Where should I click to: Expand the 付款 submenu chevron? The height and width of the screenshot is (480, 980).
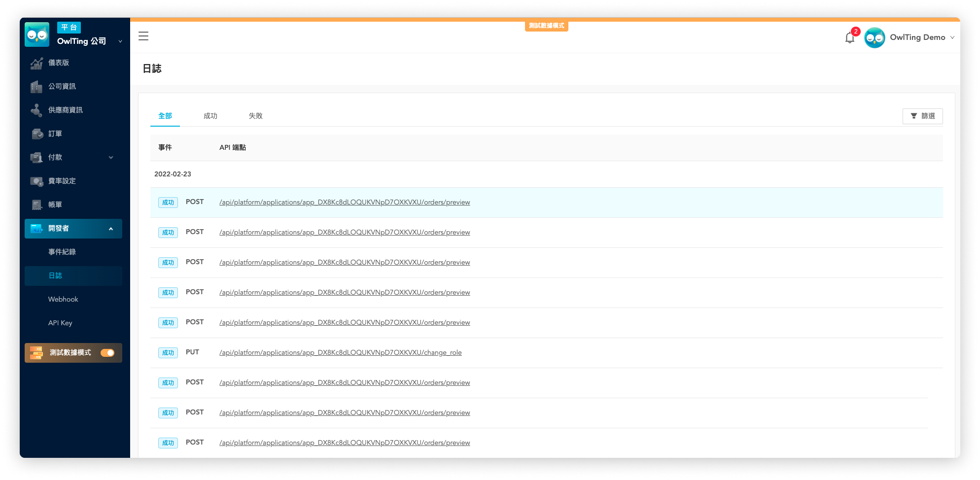(x=111, y=158)
